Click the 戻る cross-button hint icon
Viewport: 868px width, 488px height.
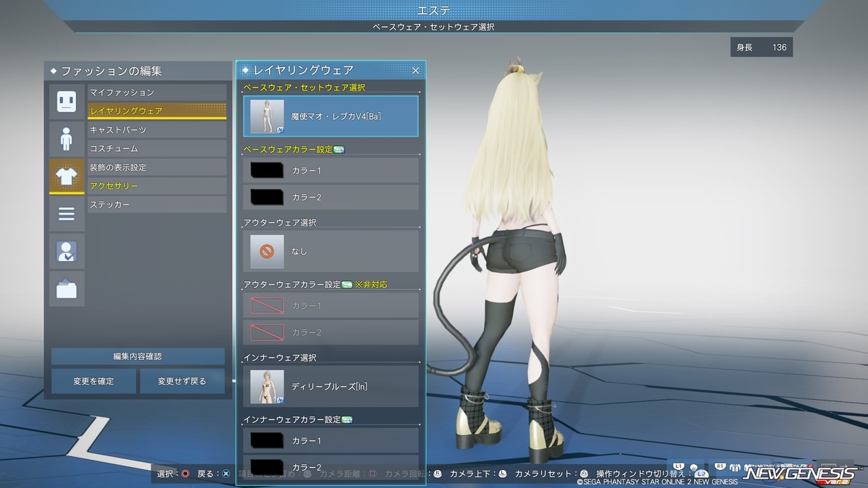click(x=226, y=474)
